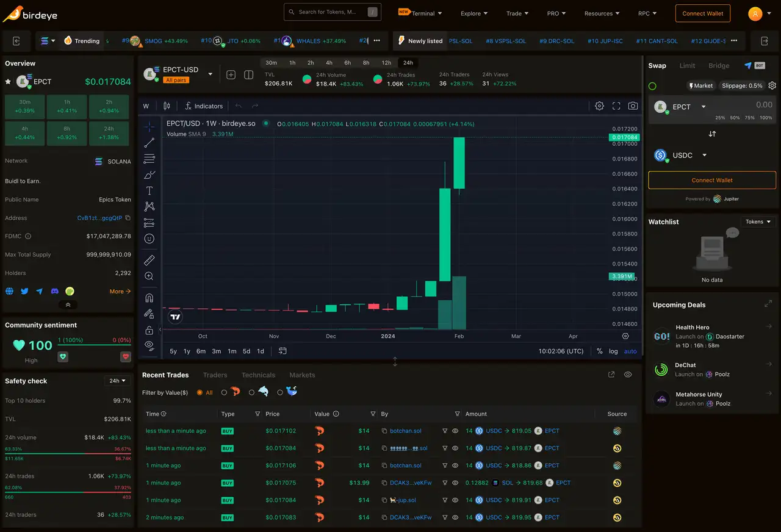Open chart settings via the gear icon
Image resolution: width=781 pixels, height=532 pixels.
pos(599,106)
